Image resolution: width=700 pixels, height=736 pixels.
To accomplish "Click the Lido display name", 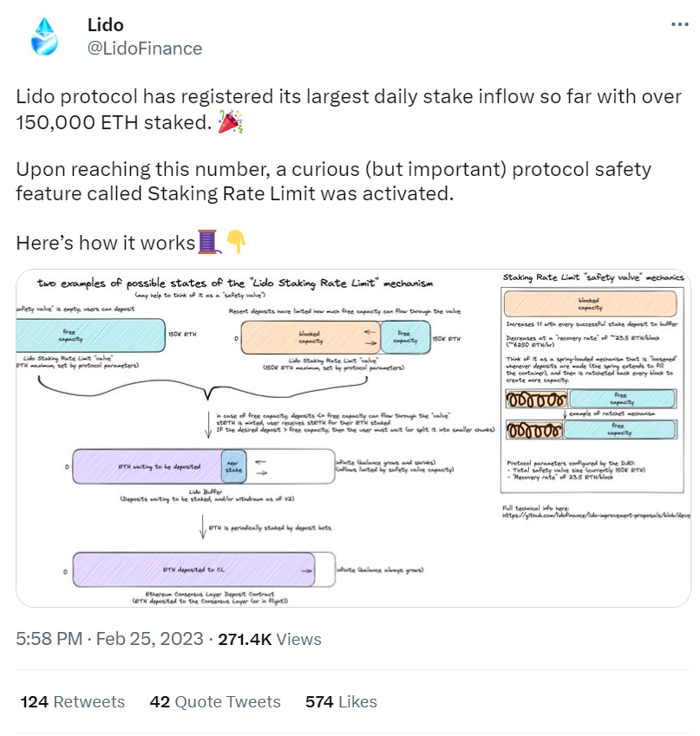I will 106,25.
